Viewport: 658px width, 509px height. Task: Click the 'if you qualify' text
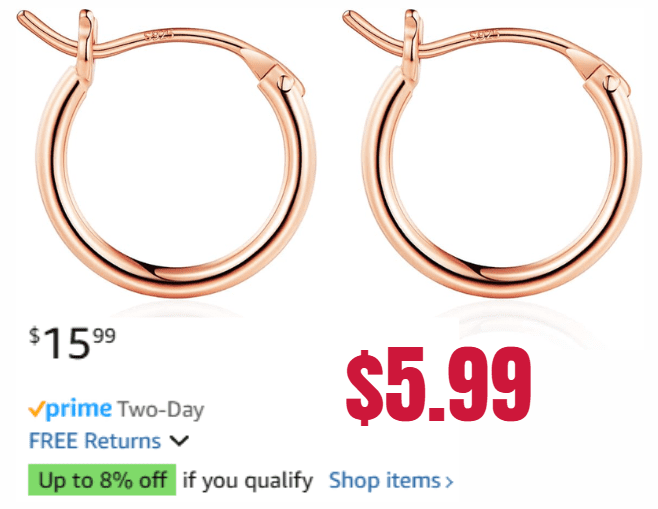point(248,480)
